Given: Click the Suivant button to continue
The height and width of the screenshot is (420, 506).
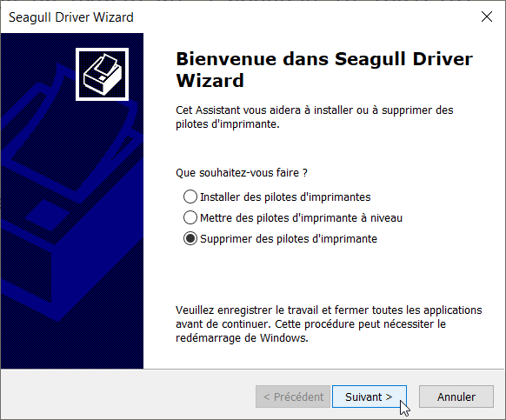Looking at the screenshot, I should (370, 397).
